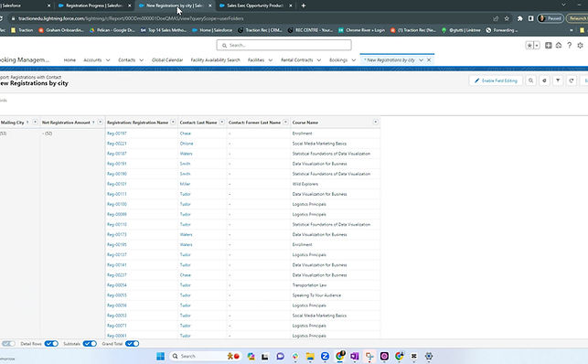The height and width of the screenshot is (364, 588).
Task: Open Mailing City column menu
Action: tap(35, 122)
